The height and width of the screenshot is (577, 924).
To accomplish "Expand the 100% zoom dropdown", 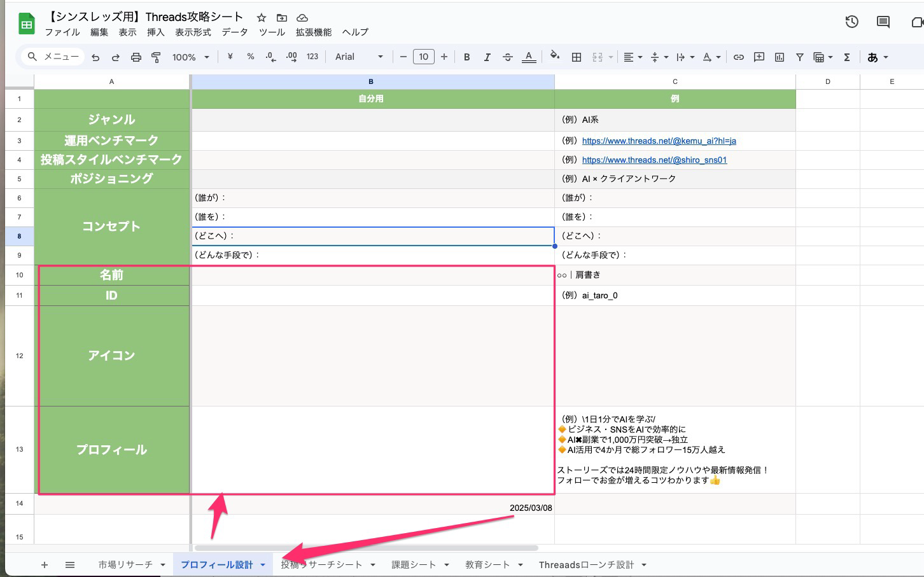I will [190, 57].
